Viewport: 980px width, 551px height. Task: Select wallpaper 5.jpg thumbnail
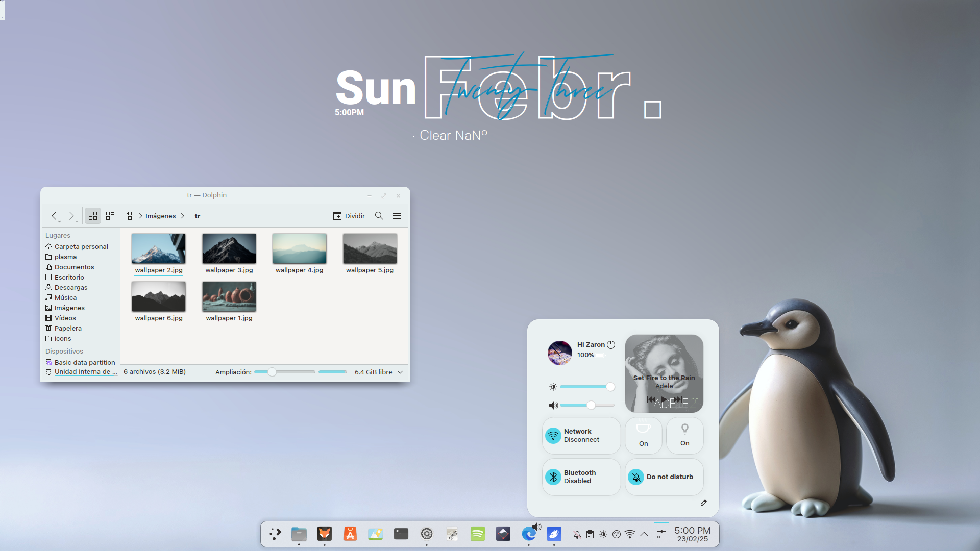coord(370,248)
